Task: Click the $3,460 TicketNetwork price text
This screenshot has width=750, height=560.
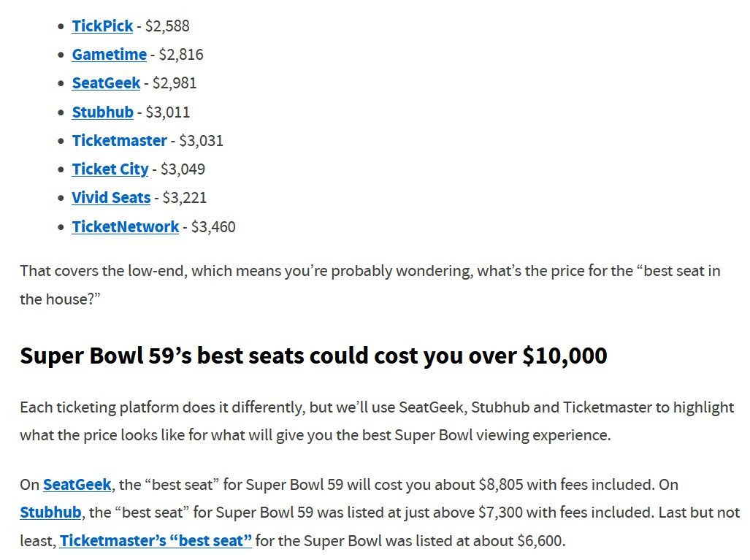Action: coord(213,227)
